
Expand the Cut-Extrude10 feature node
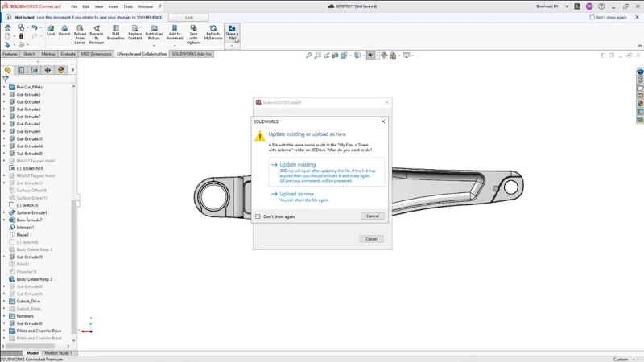click(4, 139)
